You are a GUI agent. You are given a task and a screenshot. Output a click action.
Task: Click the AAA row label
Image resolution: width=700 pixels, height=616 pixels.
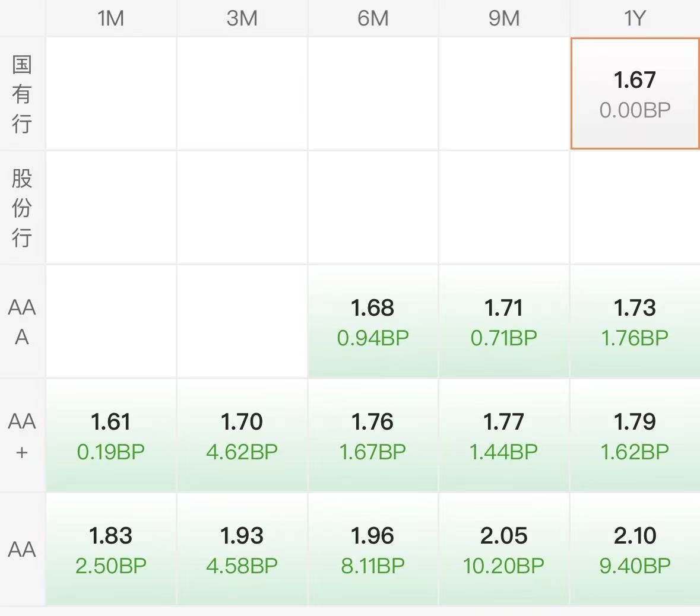(x=22, y=322)
